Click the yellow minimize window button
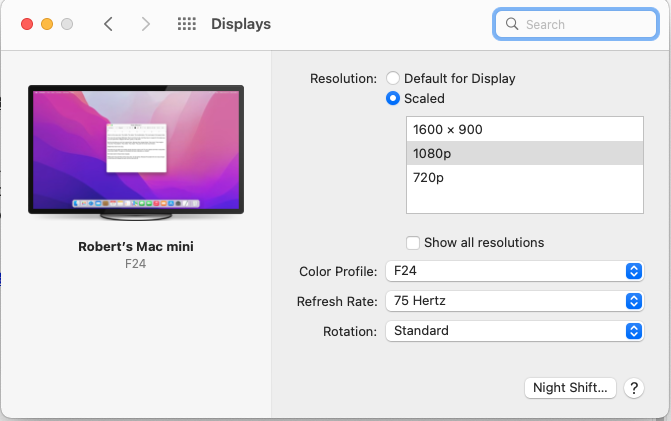This screenshot has width=671, height=421. tap(46, 24)
